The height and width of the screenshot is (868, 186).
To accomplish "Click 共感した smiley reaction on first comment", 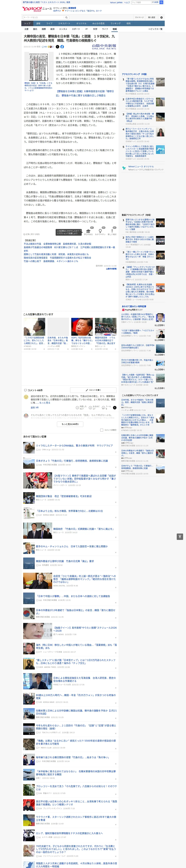I will coord(81,408).
